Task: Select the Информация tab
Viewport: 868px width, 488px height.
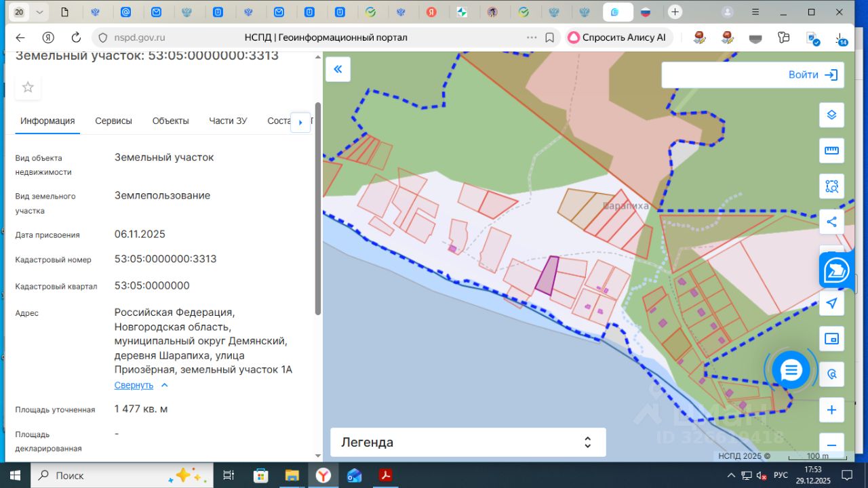Action: [x=47, y=121]
